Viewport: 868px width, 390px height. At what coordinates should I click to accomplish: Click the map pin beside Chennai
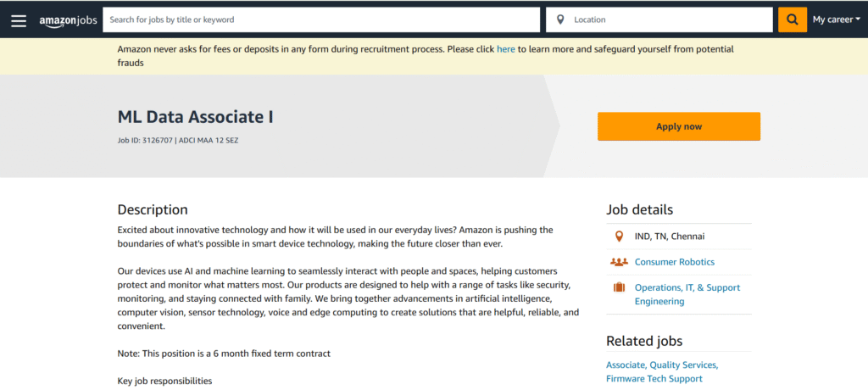click(619, 237)
